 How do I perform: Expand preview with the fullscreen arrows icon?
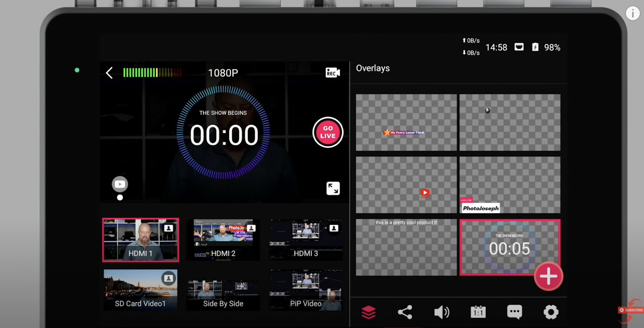pos(333,188)
